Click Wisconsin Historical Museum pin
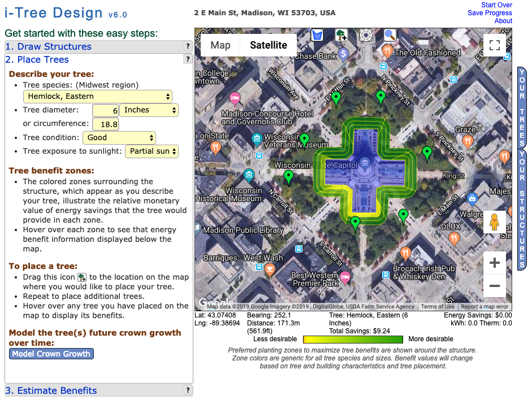 [249, 175]
